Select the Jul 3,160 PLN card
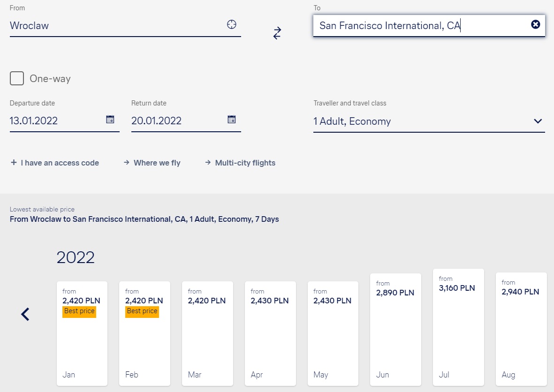554x392 pixels. tap(458, 327)
